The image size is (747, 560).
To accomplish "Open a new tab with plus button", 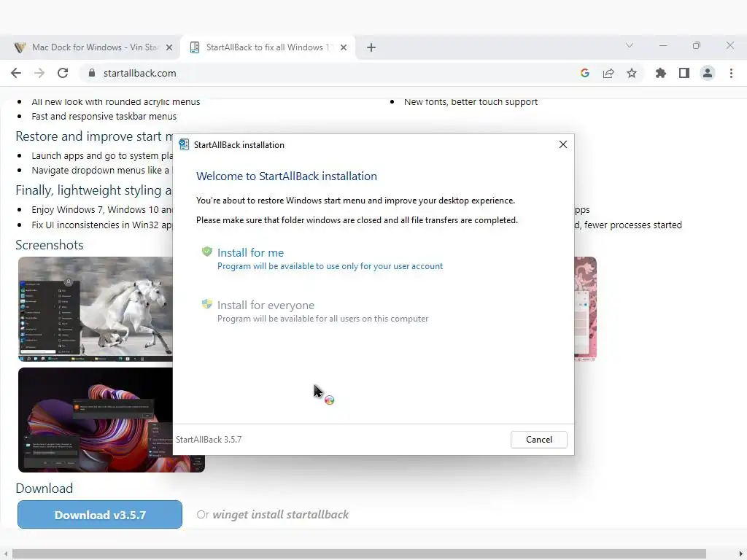I will pos(371,47).
